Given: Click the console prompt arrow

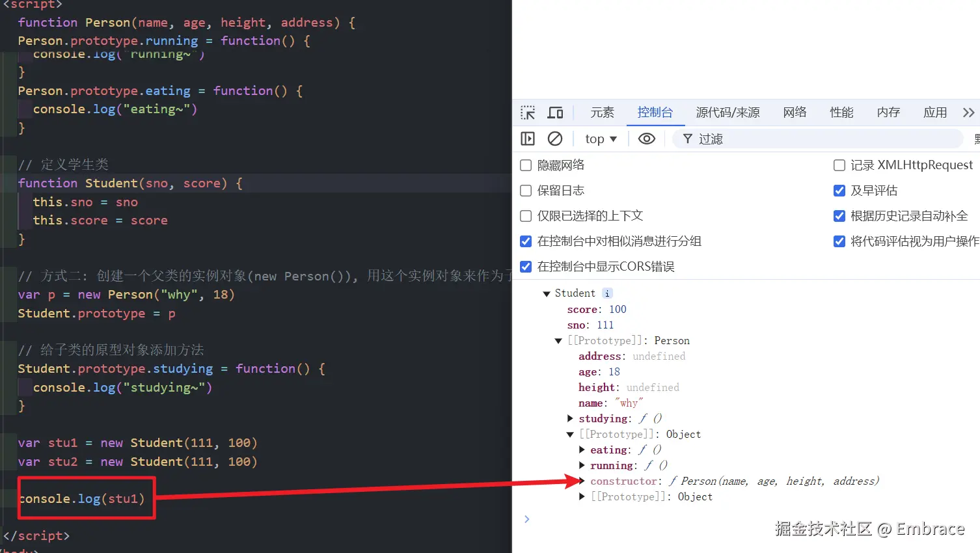Looking at the screenshot, I should coord(527,519).
